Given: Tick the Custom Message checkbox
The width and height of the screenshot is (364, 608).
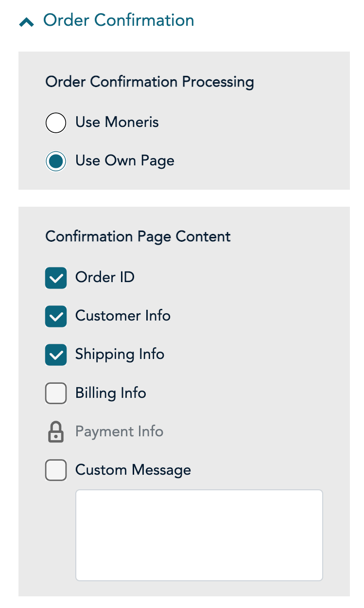Looking at the screenshot, I should (56, 470).
